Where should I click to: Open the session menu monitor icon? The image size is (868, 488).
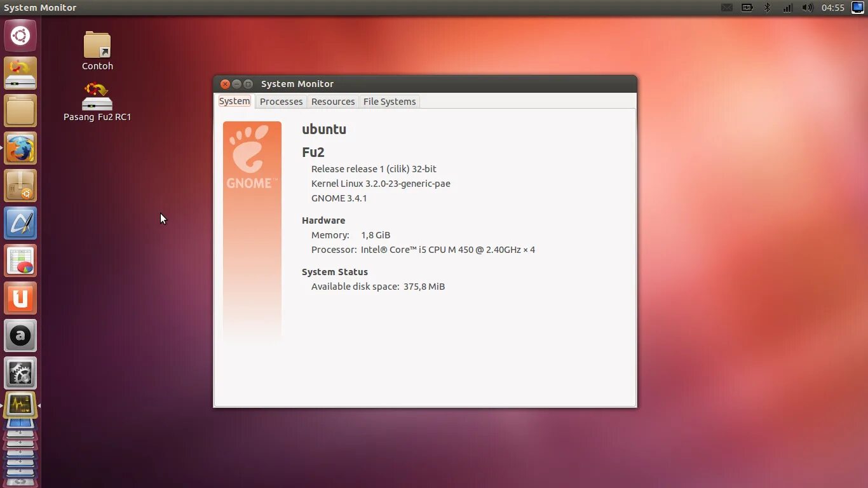tap(857, 8)
